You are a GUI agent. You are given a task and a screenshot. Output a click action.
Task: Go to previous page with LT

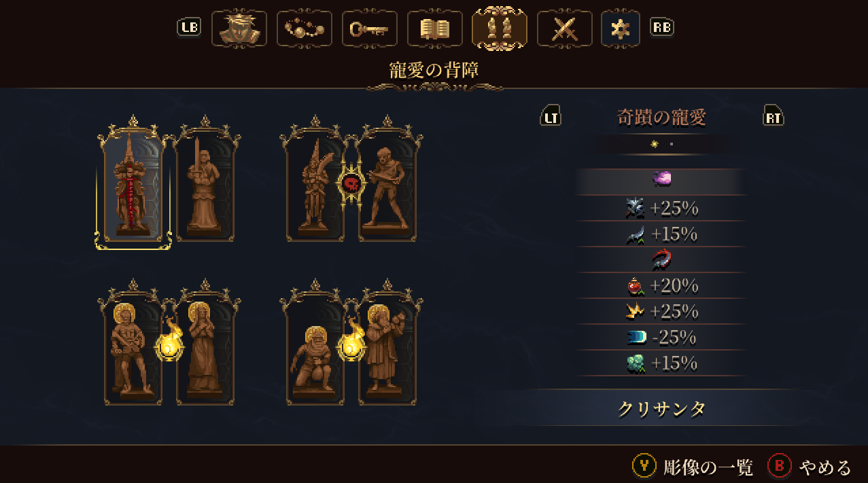(551, 115)
